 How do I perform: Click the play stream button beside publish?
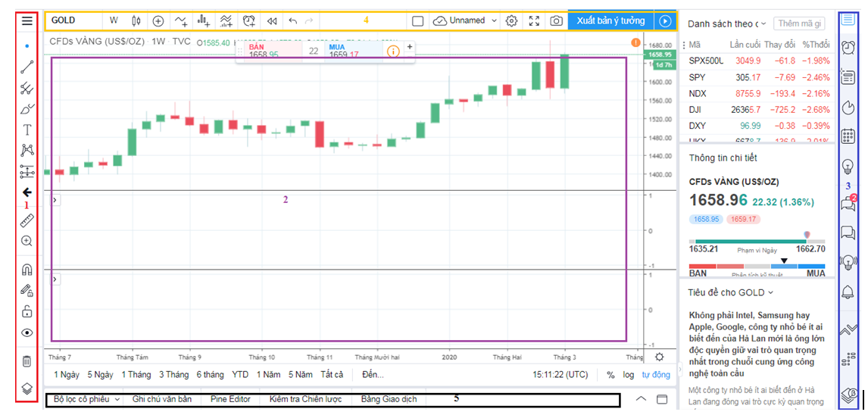click(666, 21)
